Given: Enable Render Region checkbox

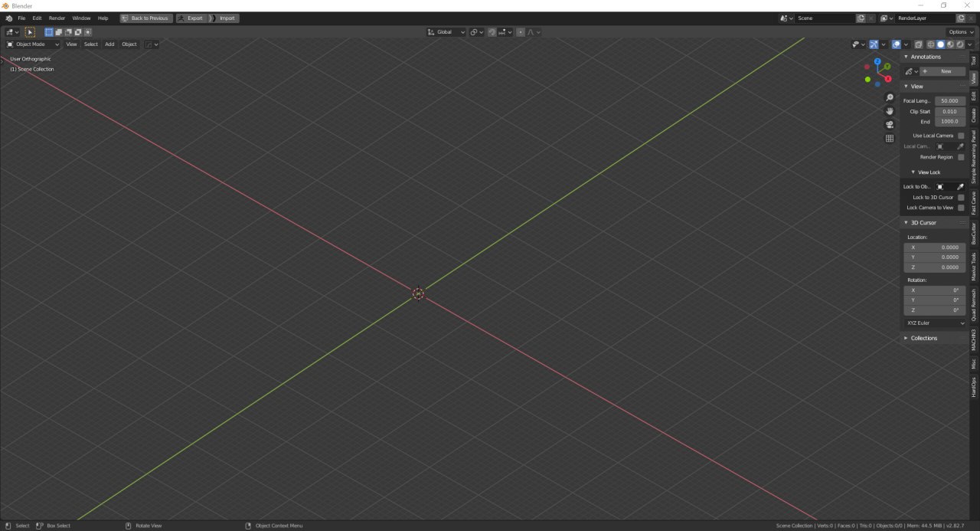Looking at the screenshot, I should pyautogui.click(x=961, y=157).
